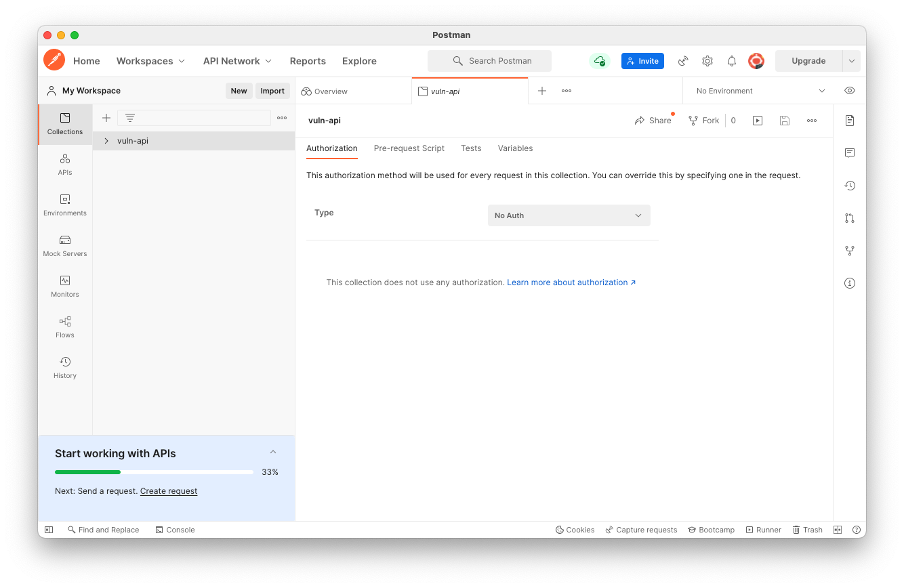Screen dimensions: 904x588
Task: Open the Workspaces dropdown
Action: pyautogui.click(x=150, y=61)
